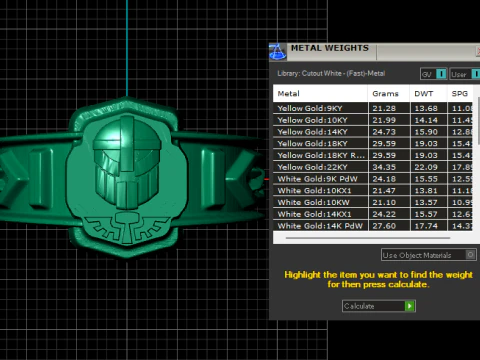Viewport: 480px width, 360px height.
Task: Select the Yellow Gold:18KY row
Action: (373, 143)
